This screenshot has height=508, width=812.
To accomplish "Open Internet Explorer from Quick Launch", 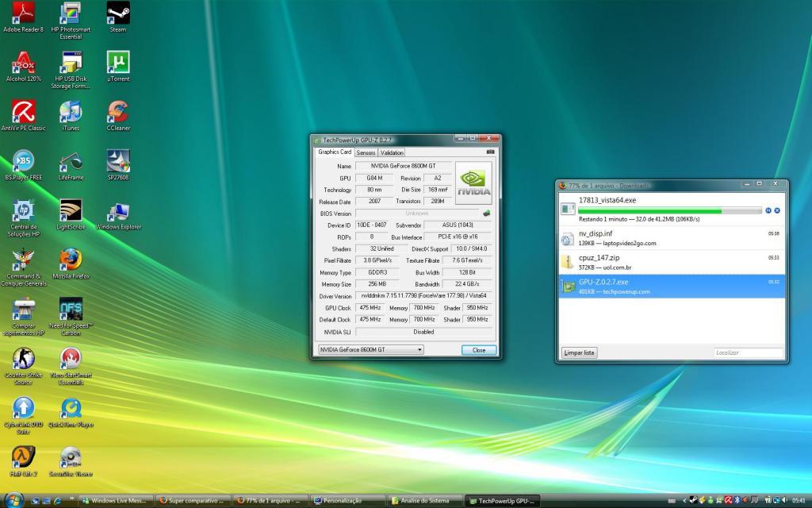I will [x=57, y=501].
